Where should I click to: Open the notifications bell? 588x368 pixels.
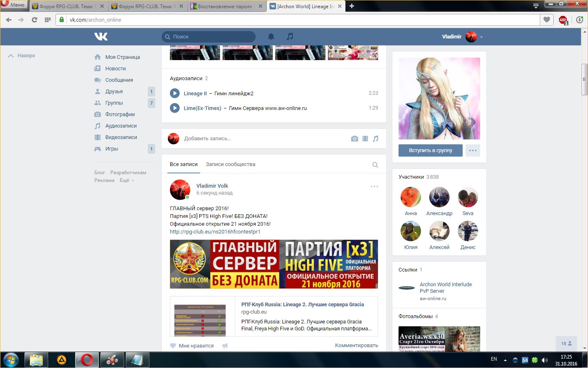[x=271, y=37]
